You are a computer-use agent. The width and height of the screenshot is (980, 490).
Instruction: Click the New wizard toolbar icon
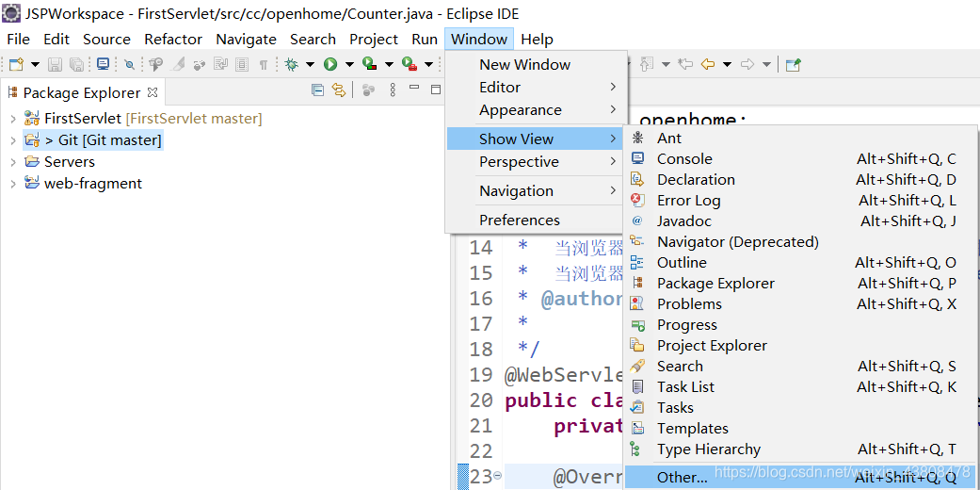pos(16,64)
